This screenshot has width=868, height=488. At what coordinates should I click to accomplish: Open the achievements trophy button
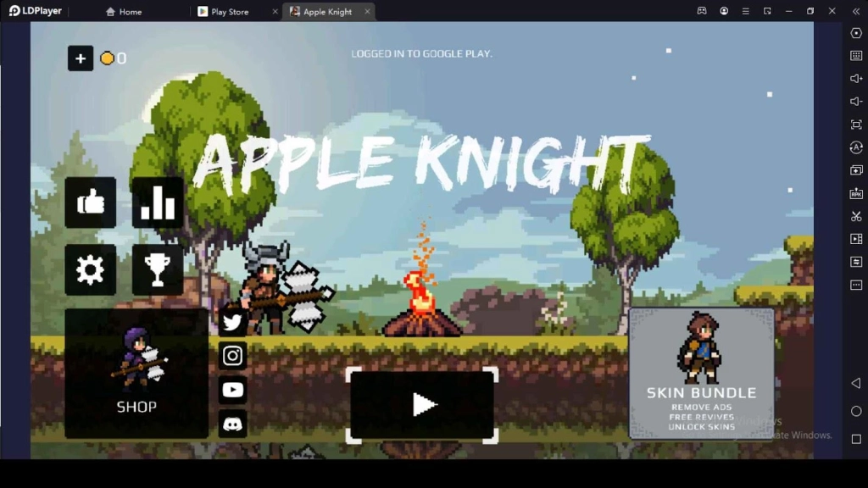click(158, 269)
